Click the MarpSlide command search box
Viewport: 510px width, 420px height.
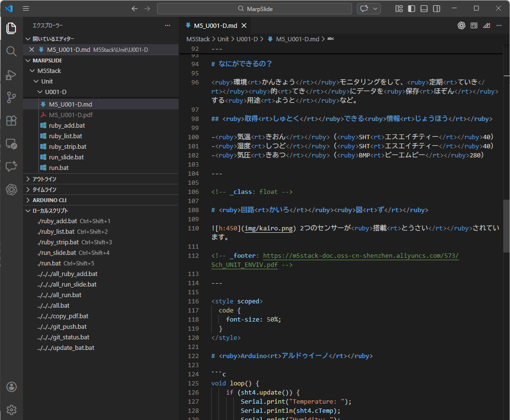click(x=255, y=9)
